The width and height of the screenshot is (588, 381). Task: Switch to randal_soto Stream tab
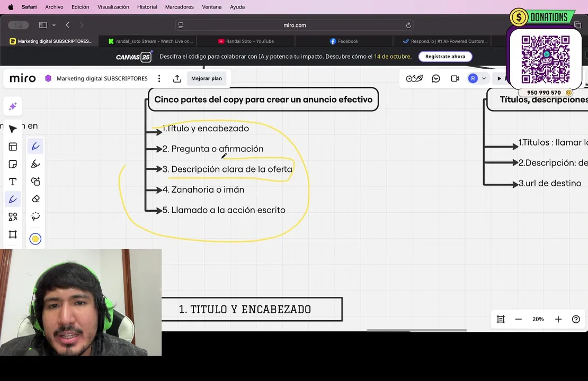(150, 41)
